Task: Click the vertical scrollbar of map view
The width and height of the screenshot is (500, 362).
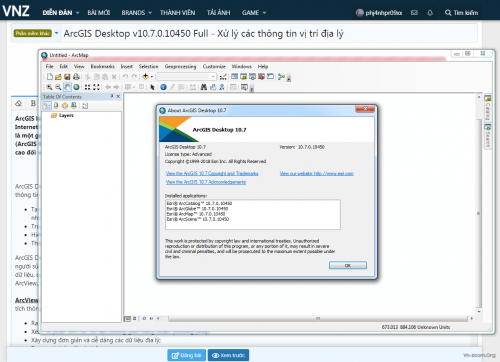Action: tap(479, 213)
